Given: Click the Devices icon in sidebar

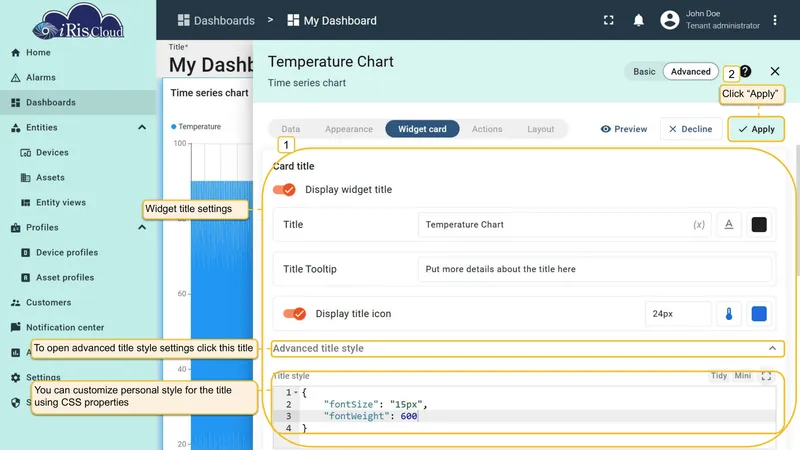Looking at the screenshot, I should [x=26, y=153].
